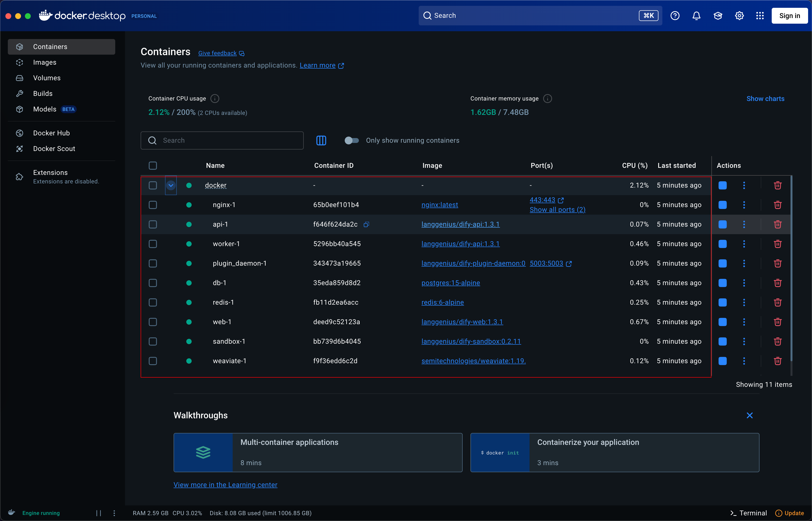Expand Show all ports for nginx-1

point(557,210)
